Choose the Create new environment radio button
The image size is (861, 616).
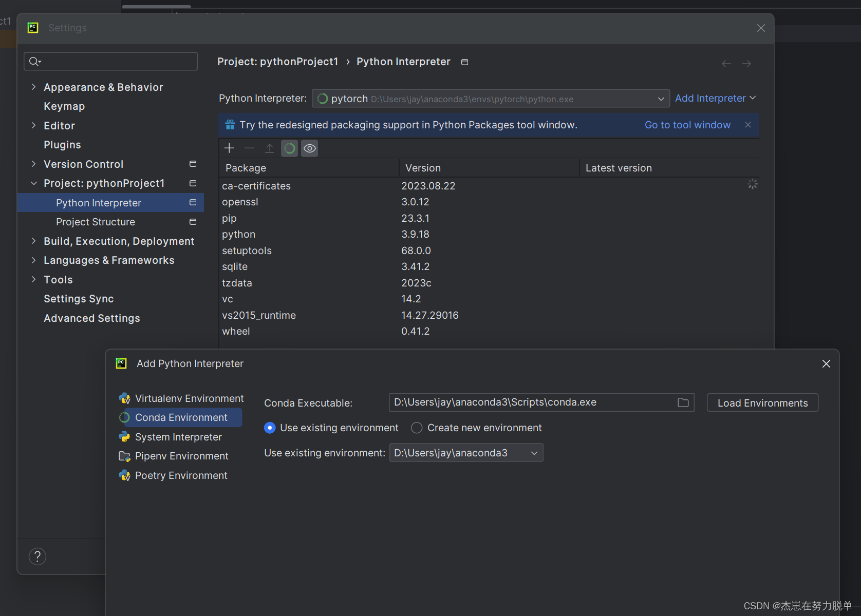[417, 428]
